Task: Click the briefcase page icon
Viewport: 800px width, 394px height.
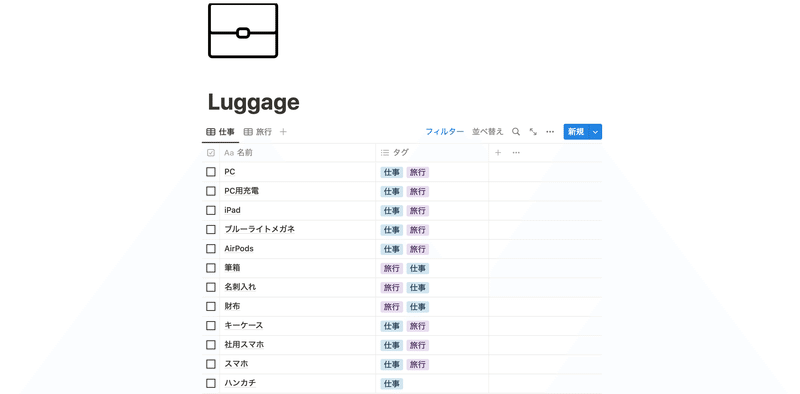Action: point(243,31)
